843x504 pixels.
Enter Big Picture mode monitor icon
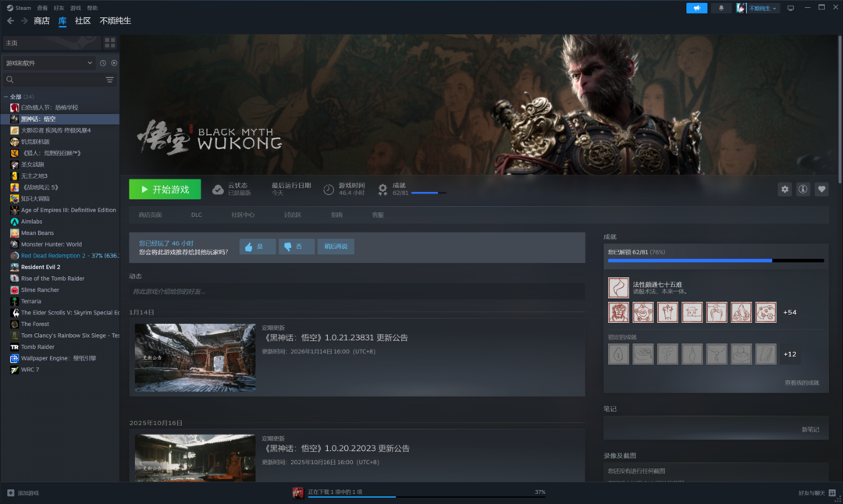(791, 8)
